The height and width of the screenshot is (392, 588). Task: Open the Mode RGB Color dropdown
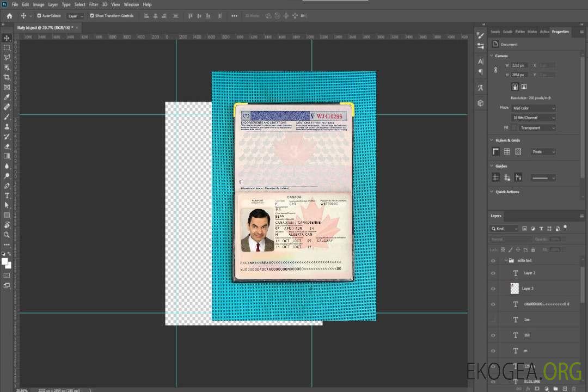tap(534, 108)
